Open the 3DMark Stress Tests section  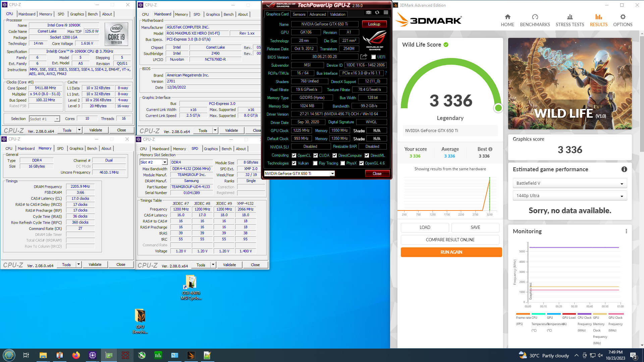tap(570, 20)
